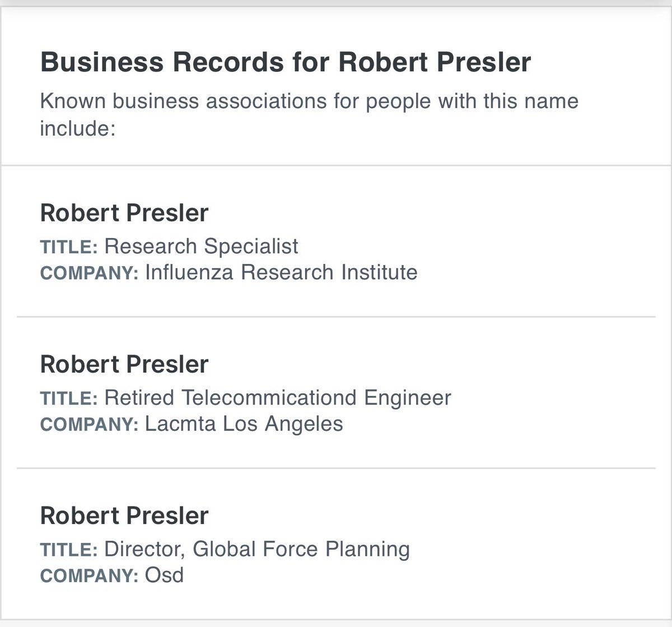Open the Robert Presler record for Osd
Screen dimensions: 672x627
[x=124, y=515]
